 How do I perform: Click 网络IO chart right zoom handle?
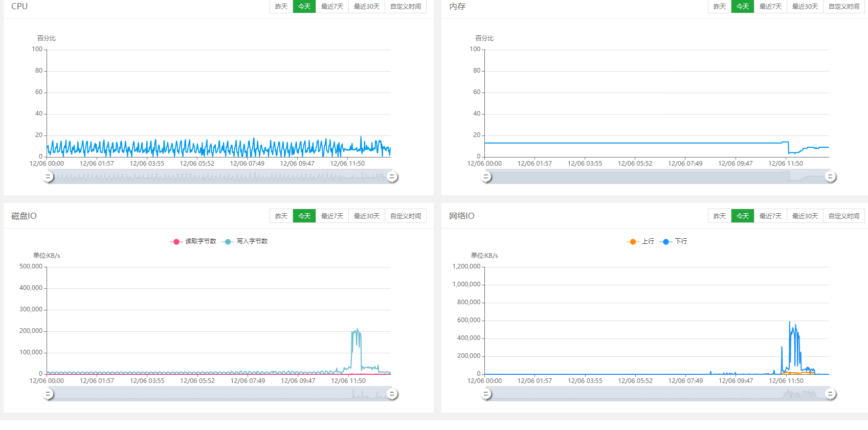tap(830, 394)
